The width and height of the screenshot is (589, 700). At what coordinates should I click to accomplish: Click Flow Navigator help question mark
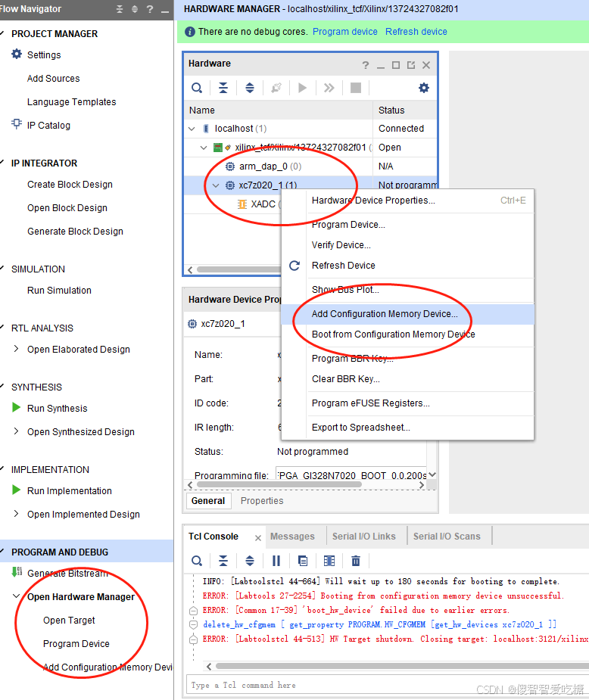(x=150, y=9)
